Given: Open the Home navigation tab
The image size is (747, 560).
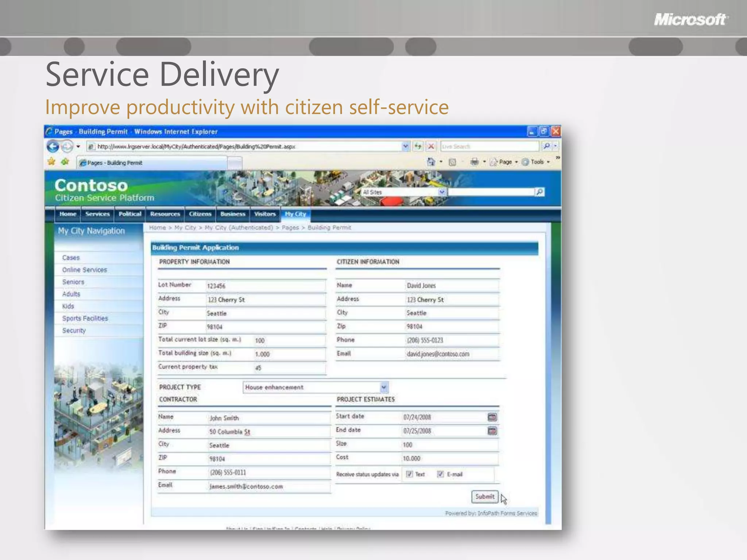Looking at the screenshot, I should pos(68,214).
